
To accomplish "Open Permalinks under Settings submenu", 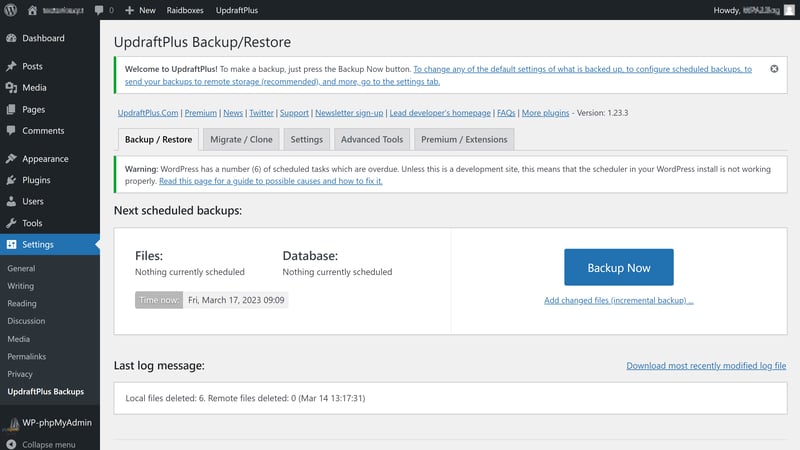I will 26,356.
